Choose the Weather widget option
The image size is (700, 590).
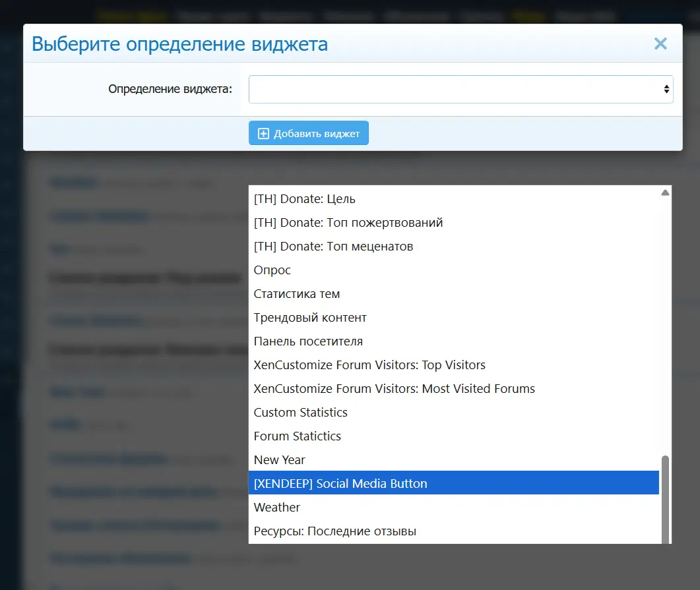[277, 508]
